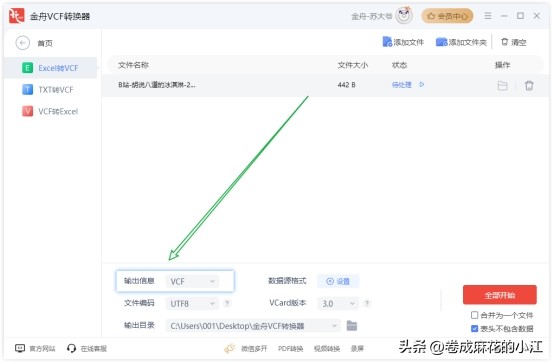This screenshot has height=364, width=553.
Task: Click the PDF转换 link
Action: tap(290, 349)
